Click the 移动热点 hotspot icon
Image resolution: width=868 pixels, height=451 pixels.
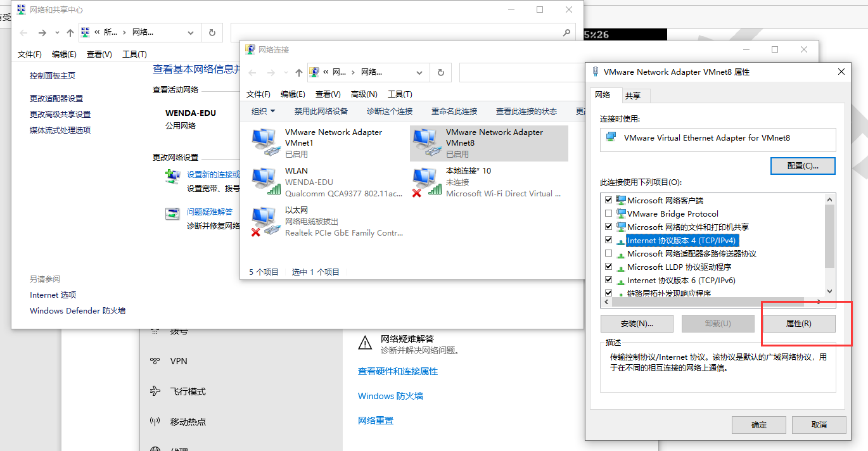point(155,421)
